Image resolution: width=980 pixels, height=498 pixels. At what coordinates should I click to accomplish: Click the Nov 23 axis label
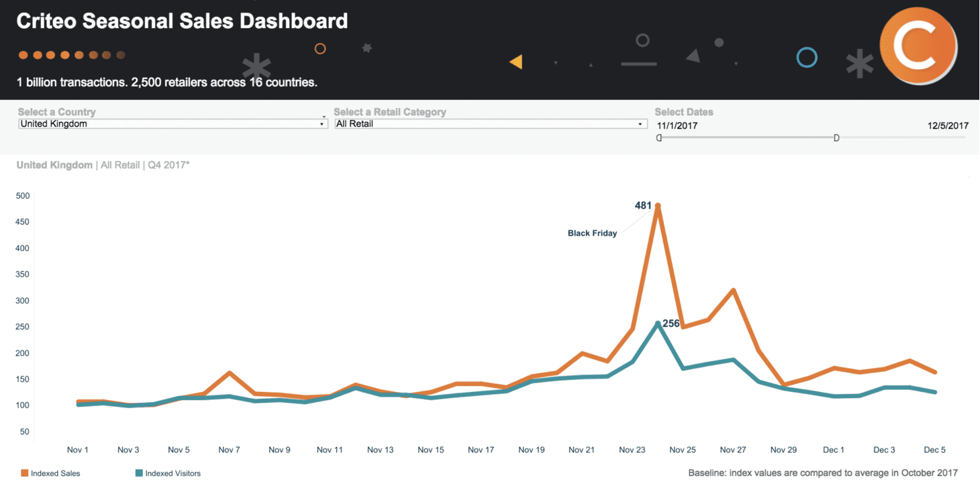pos(632,450)
